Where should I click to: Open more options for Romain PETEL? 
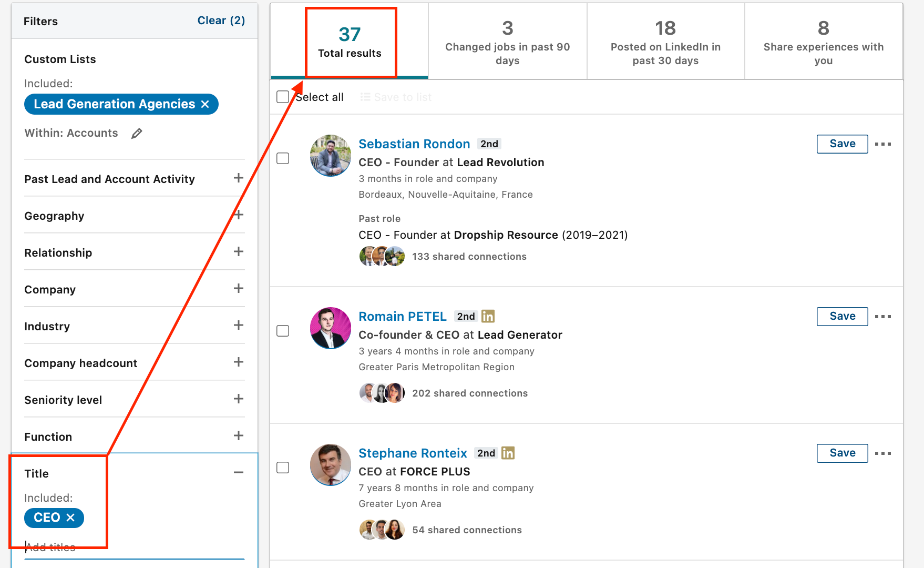coord(883,317)
